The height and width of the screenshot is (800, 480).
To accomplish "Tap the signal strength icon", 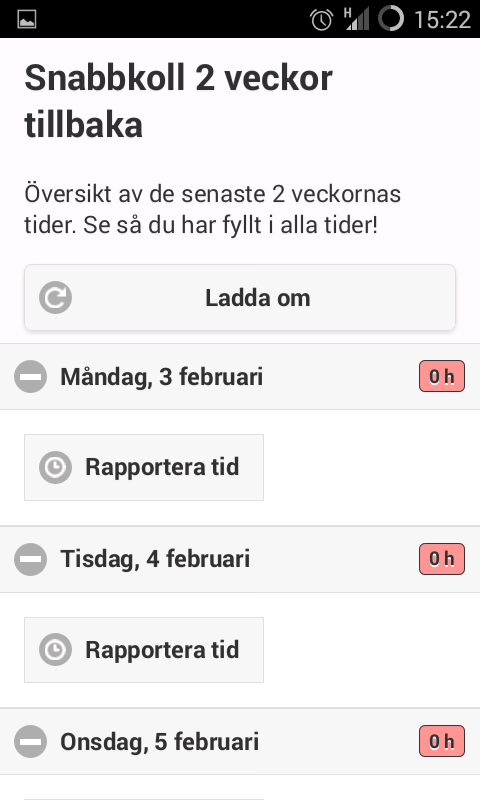I will [357, 19].
